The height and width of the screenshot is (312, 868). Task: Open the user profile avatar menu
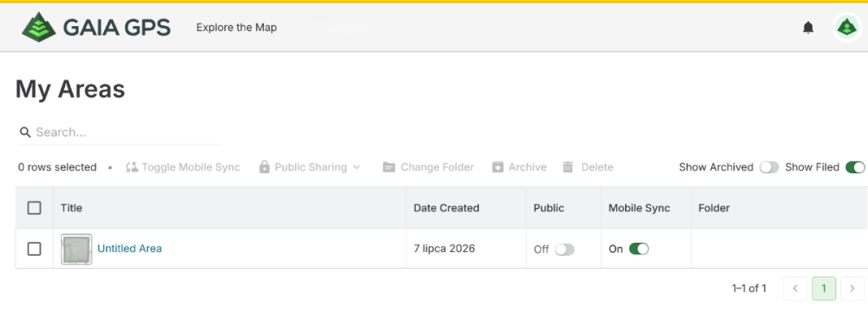(x=846, y=27)
